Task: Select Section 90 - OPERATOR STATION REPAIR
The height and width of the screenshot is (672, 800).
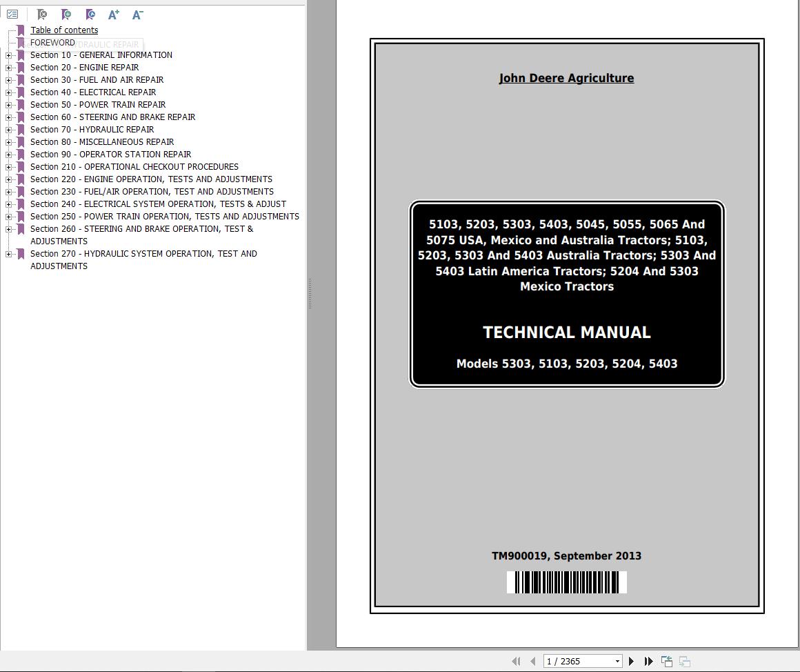Action: point(111,155)
